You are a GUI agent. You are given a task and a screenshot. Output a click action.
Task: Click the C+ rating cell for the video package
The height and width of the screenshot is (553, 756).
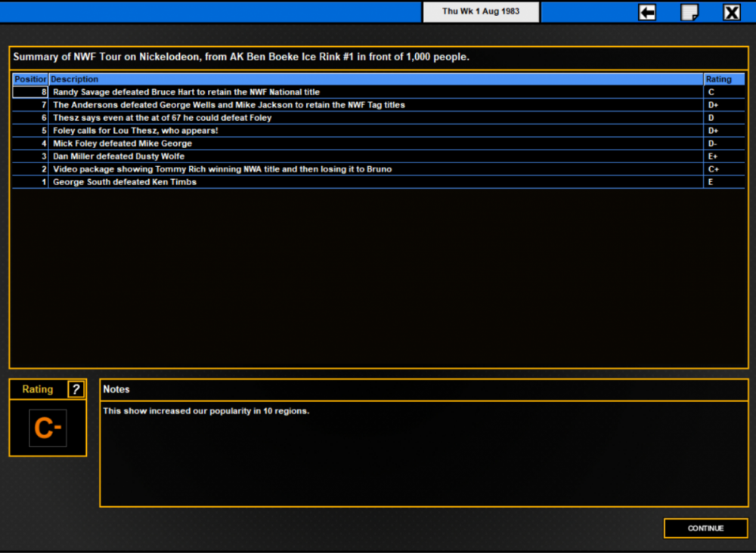point(724,169)
